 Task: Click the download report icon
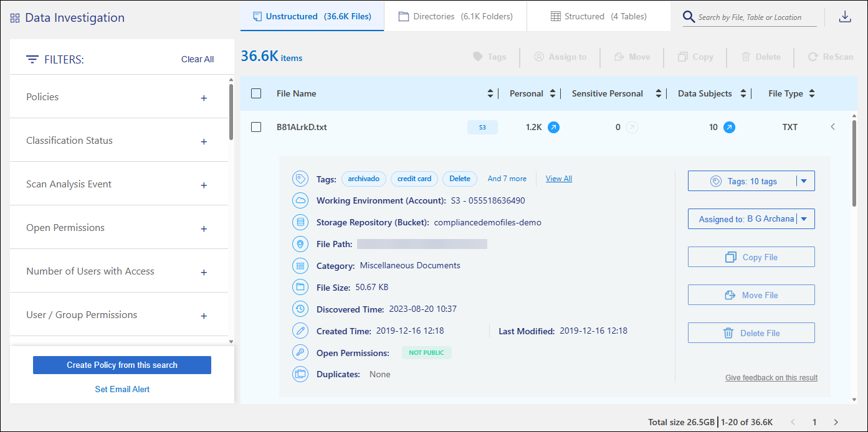pos(845,17)
